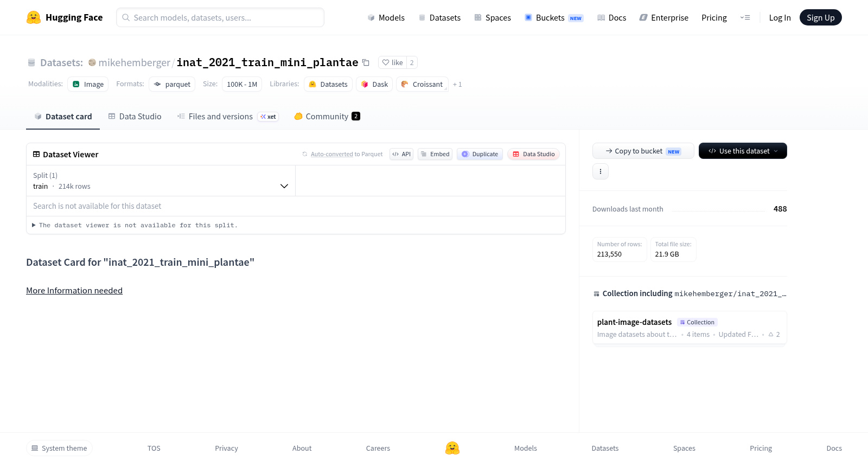
Task: Open Models in top navigation
Action: [x=386, y=17]
